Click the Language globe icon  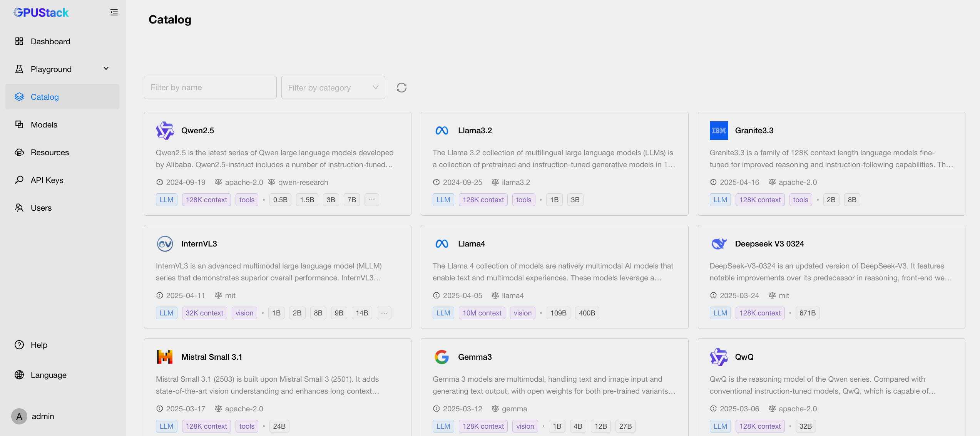coord(19,375)
